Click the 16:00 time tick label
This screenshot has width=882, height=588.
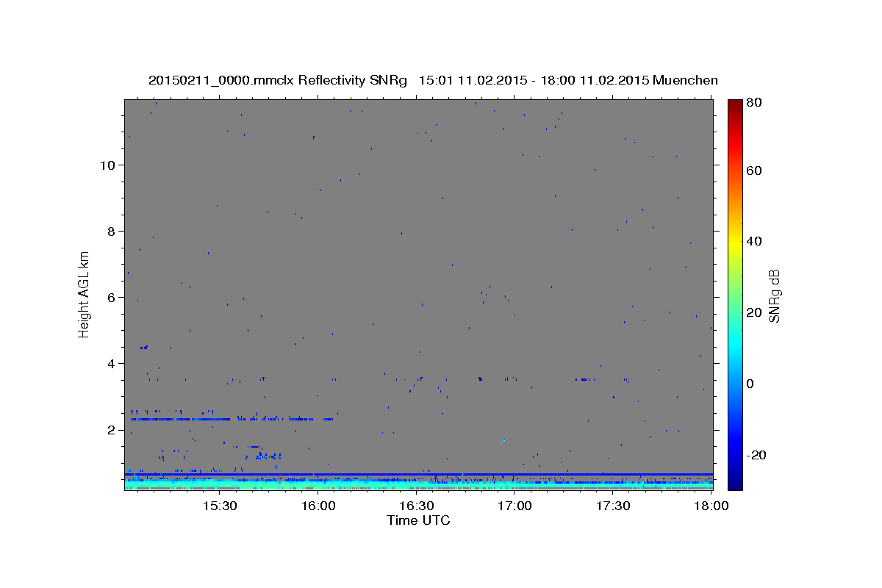pyautogui.click(x=318, y=506)
